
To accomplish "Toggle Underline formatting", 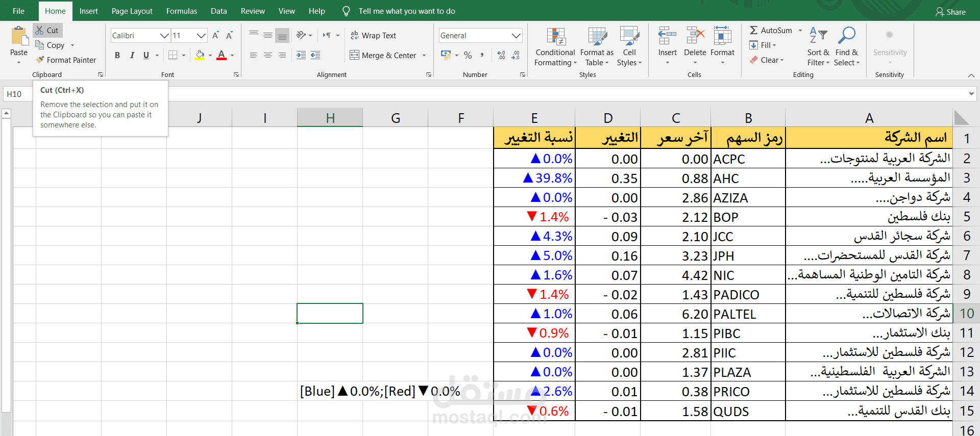I will pyautogui.click(x=146, y=55).
